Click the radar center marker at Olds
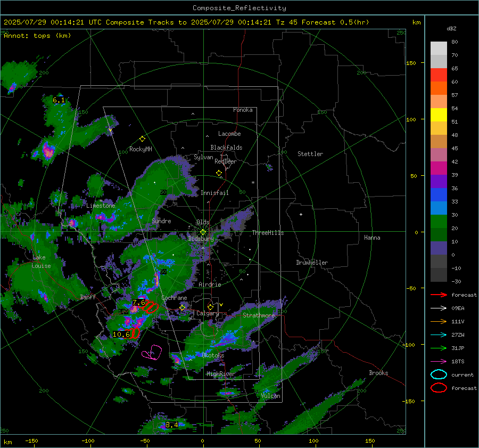Image resolution: width=479 pixels, height=448 pixels. pyautogui.click(x=203, y=232)
